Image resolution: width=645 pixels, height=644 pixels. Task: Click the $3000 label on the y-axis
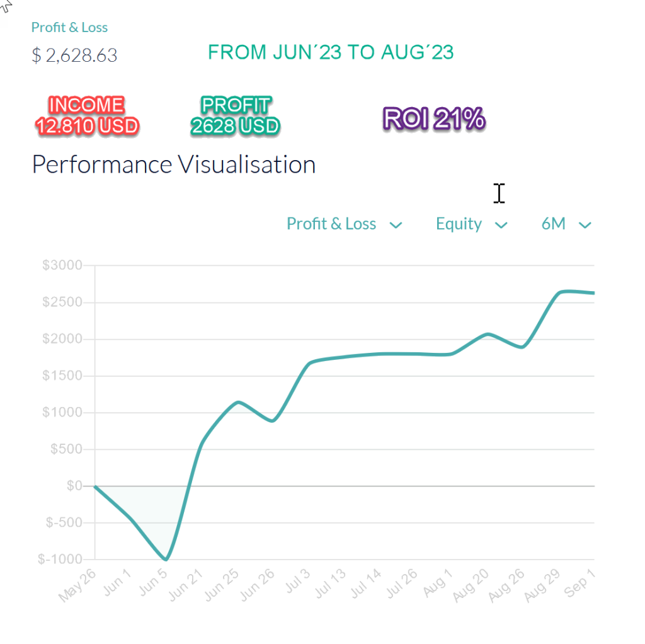click(x=62, y=265)
